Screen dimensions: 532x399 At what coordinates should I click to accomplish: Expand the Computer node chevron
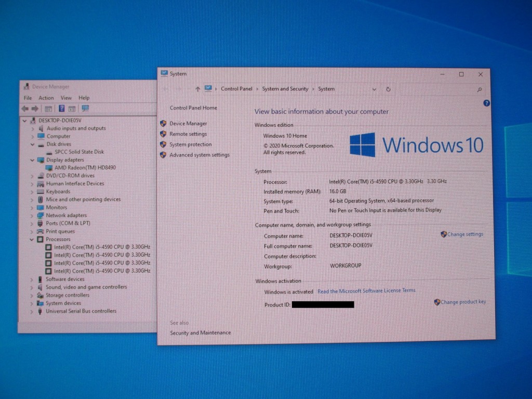[x=33, y=137]
